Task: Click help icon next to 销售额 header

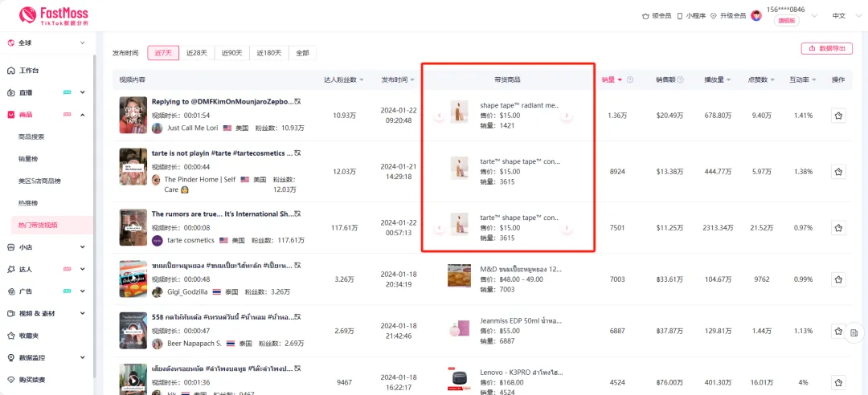Action: click(x=680, y=79)
